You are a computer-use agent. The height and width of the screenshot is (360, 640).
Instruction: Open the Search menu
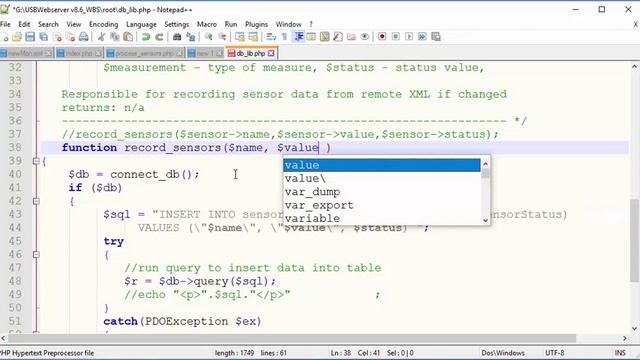click(48, 24)
